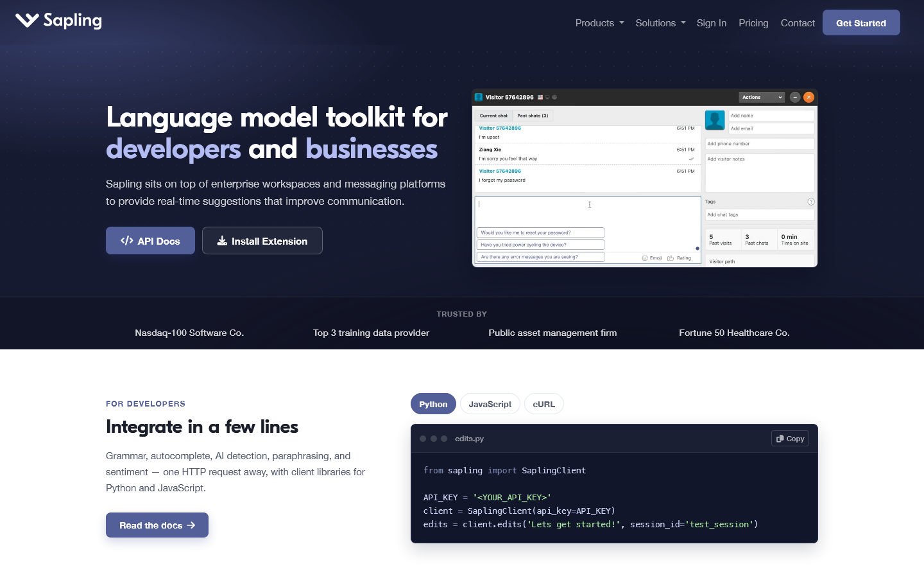Click the 'Integrate in a few lines' heading
The height and width of the screenshot is (578, 924).
click(202, 426)
